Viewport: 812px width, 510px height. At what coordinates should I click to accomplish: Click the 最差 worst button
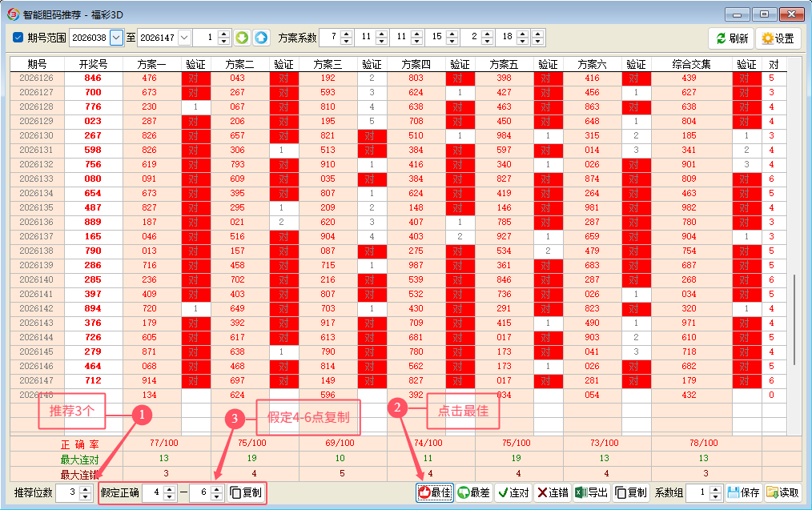[x=473, y=492]
